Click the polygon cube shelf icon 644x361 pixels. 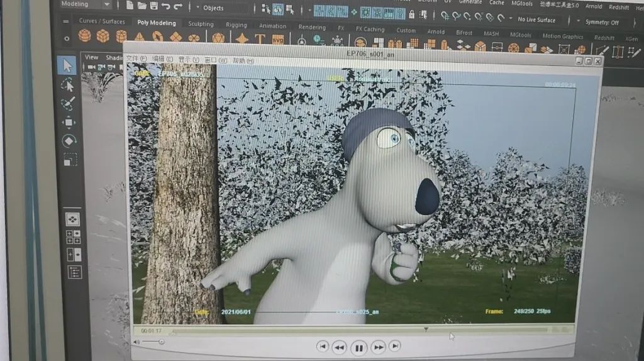(x=103, y=36)
